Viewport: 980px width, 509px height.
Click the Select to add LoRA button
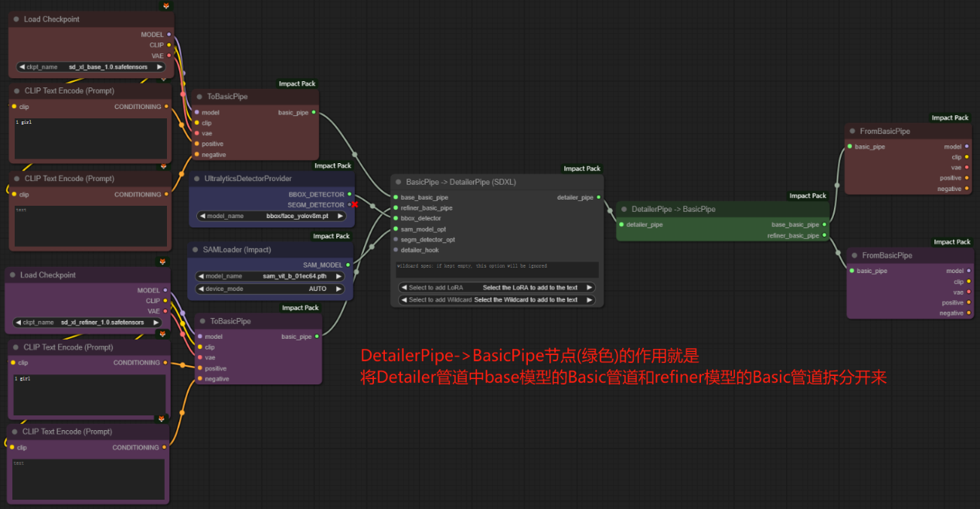pyautogui.click(x=496, y=288)
